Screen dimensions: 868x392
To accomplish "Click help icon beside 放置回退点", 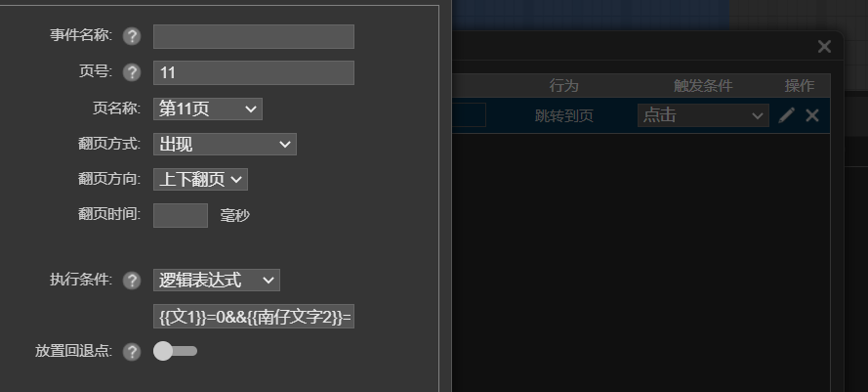I will 131,352.
